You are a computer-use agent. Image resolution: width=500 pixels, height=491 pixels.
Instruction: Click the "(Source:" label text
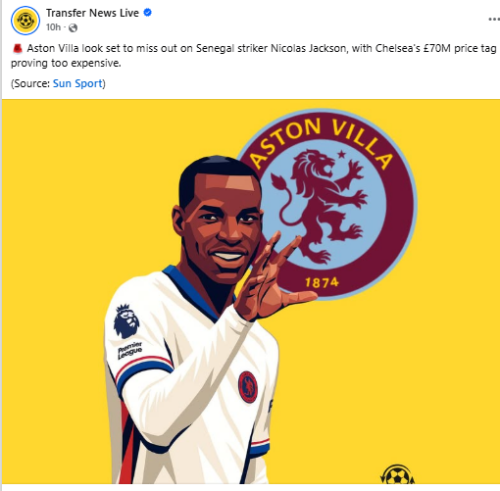coord(31,83)
